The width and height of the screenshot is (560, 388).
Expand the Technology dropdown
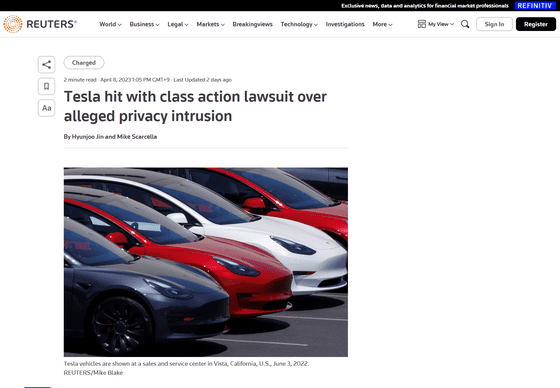(299, 24)
